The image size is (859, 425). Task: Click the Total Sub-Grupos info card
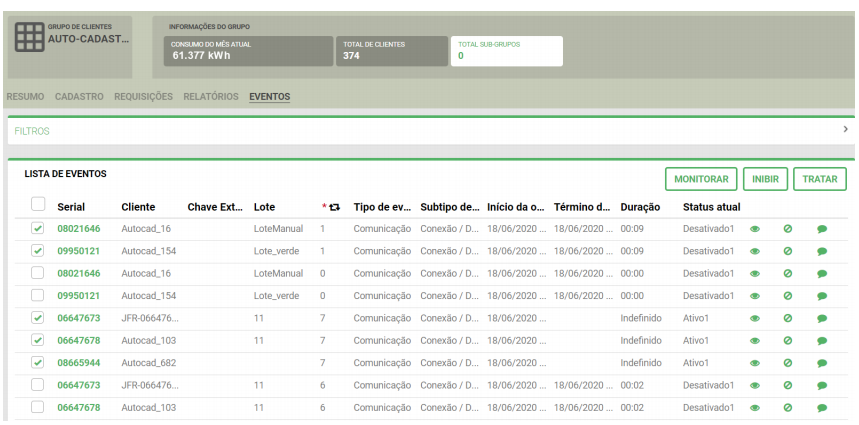point(506,51)
